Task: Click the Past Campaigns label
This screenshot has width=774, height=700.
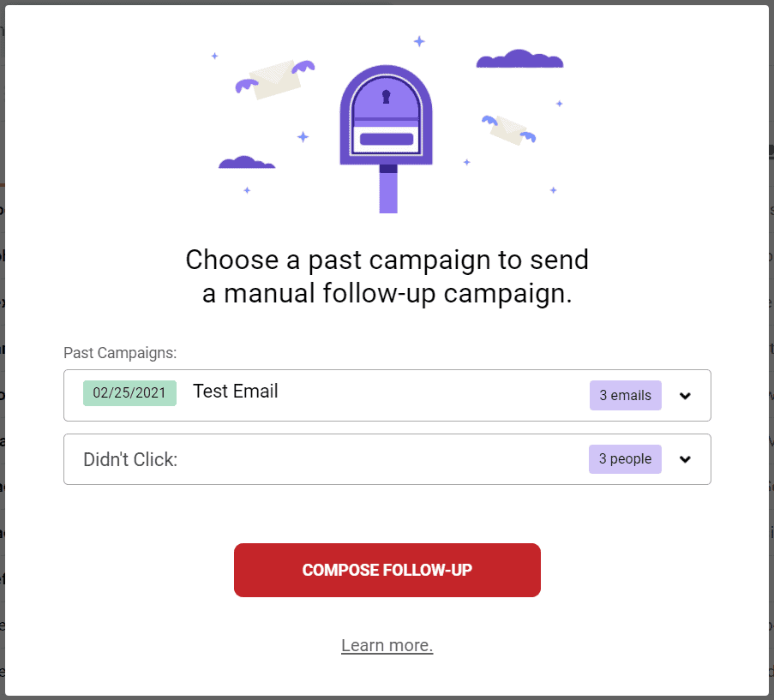Action: 120,353
